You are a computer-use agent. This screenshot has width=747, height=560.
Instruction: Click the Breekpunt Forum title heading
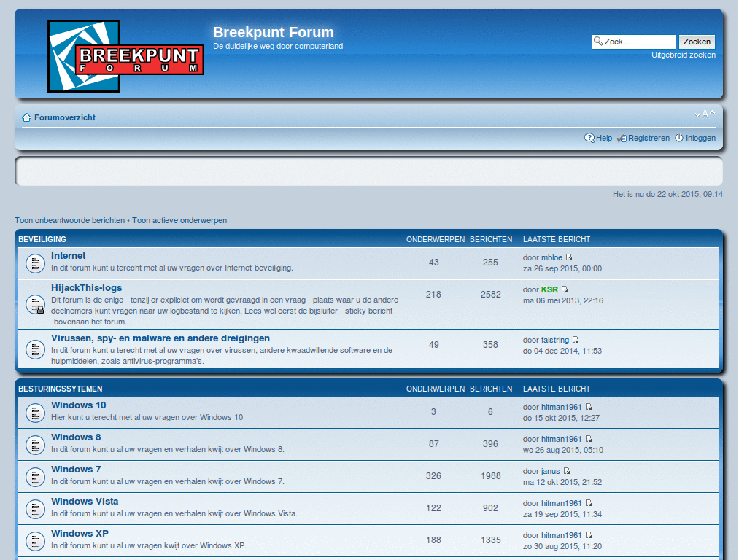coord(274,32)
